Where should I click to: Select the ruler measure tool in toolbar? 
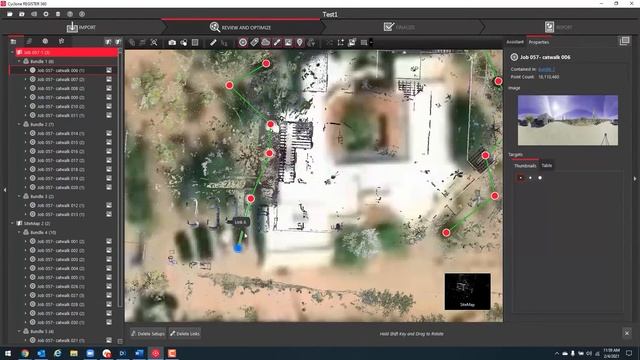click(213, 42)
